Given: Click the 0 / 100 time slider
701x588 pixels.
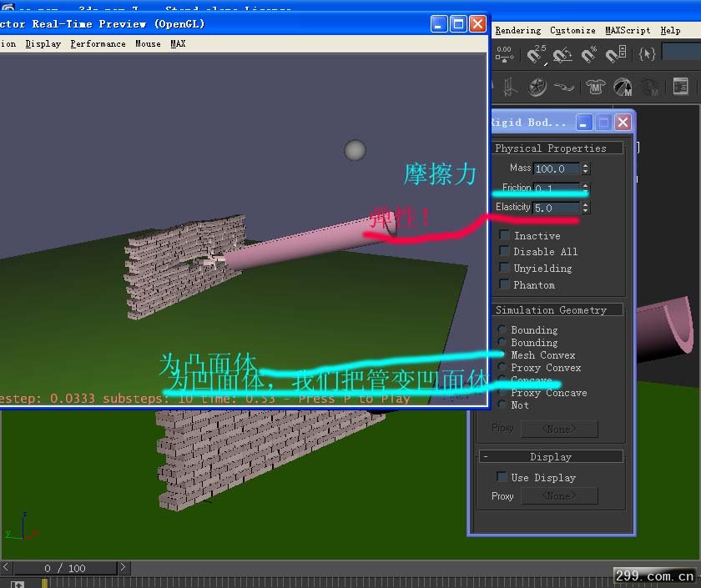Looking at the screenshot, I should (x=65, y=568).
